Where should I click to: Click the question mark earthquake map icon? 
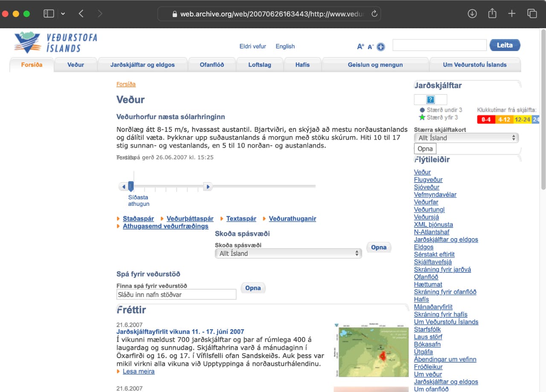[x=430, y=100]
